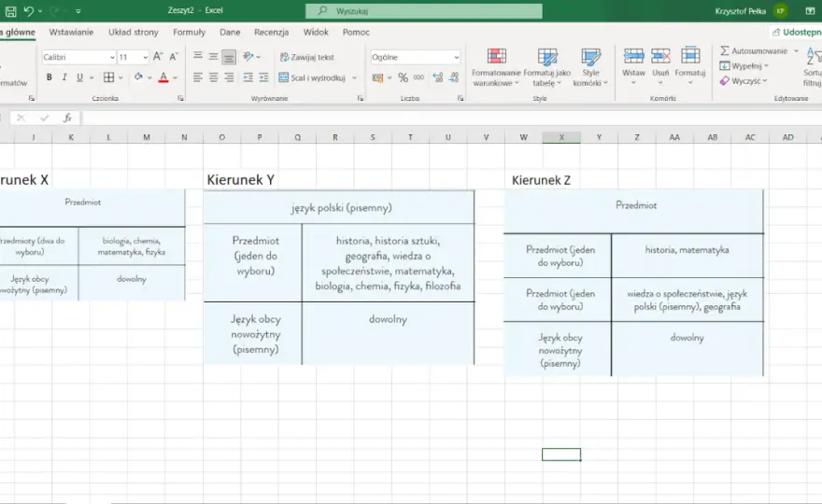The height and width of the screenshot is (504, 822).
Task: Open Widok ribbon tab
Action: [316, 32]
